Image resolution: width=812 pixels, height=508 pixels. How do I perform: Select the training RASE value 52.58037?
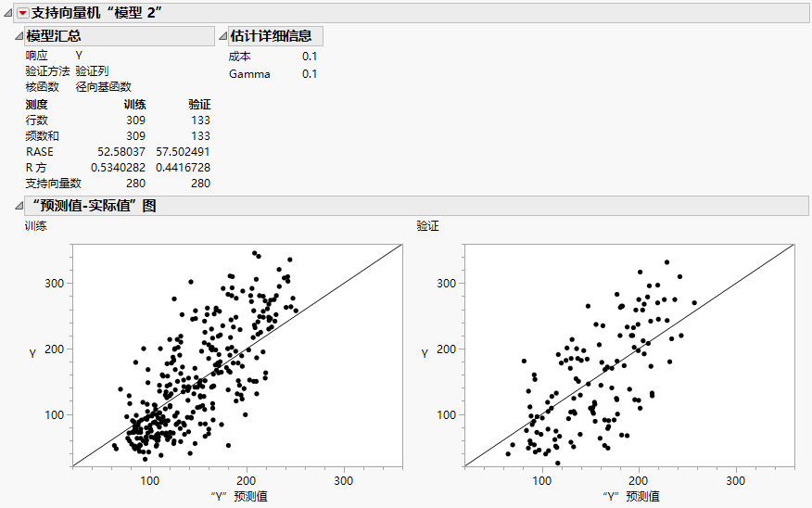coord(121,152)
